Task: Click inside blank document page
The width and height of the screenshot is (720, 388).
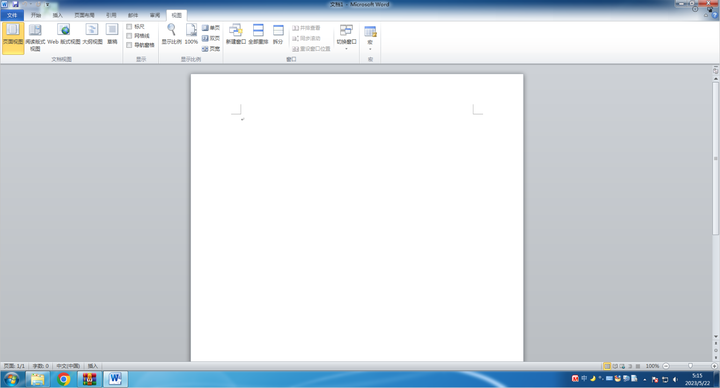Action: [x=357, y=218]
